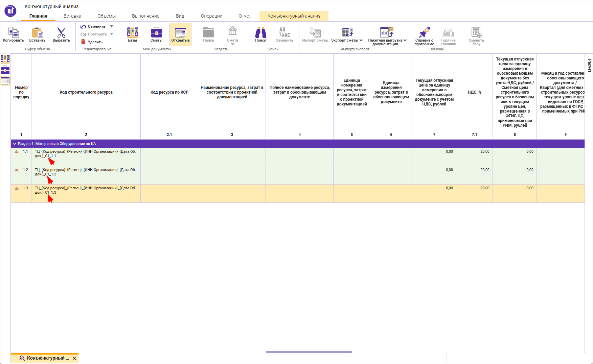
Task: Open the Расчет side panel
Action: coord(589,66)
